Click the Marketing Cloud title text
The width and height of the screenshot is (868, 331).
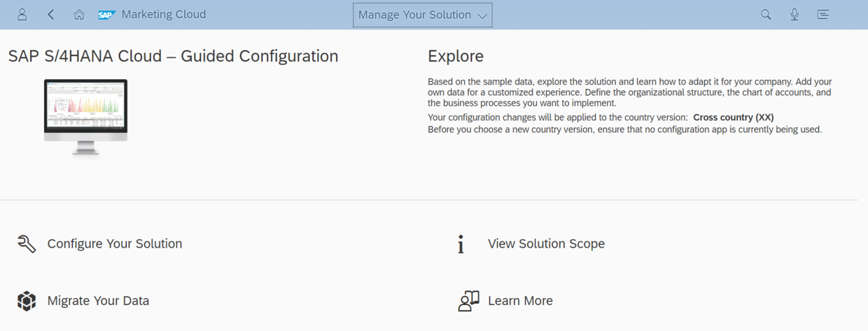(x=164, y=14)
